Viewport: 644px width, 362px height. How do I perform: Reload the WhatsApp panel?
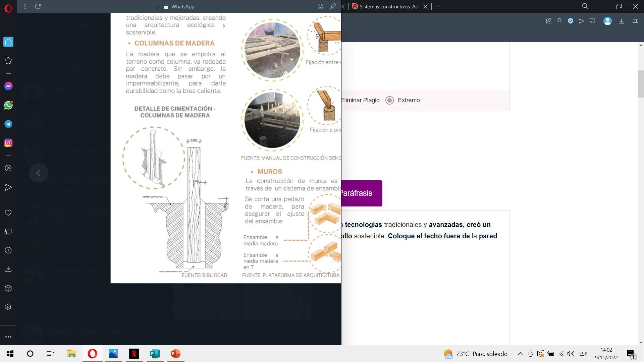(x=38, y=6)
